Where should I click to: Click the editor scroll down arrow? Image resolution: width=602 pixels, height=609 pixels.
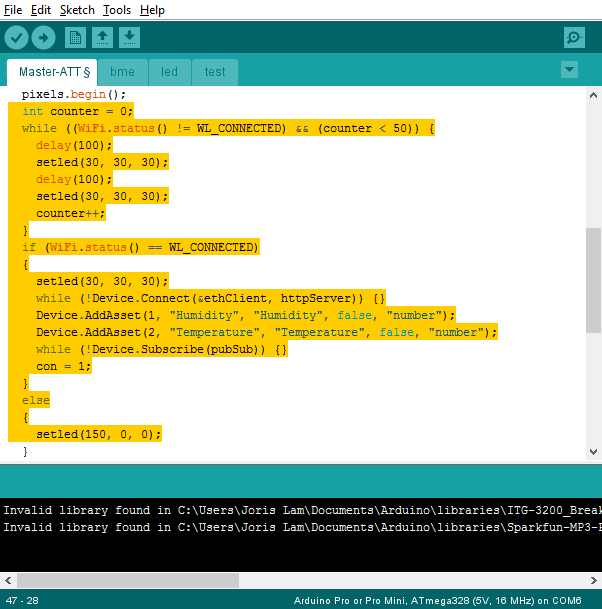pos(593,452)
